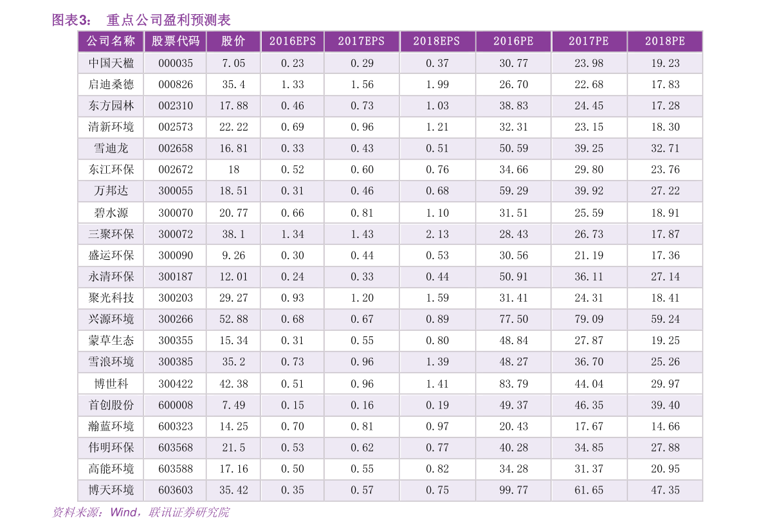The height and width of the screenshot is (532, 766).
Task: Click stock code 300266
Action: tap(176, 319)
